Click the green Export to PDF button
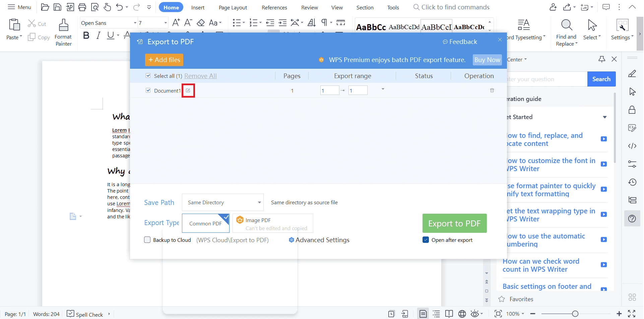 pyautogui.click(x=454, y=223)
